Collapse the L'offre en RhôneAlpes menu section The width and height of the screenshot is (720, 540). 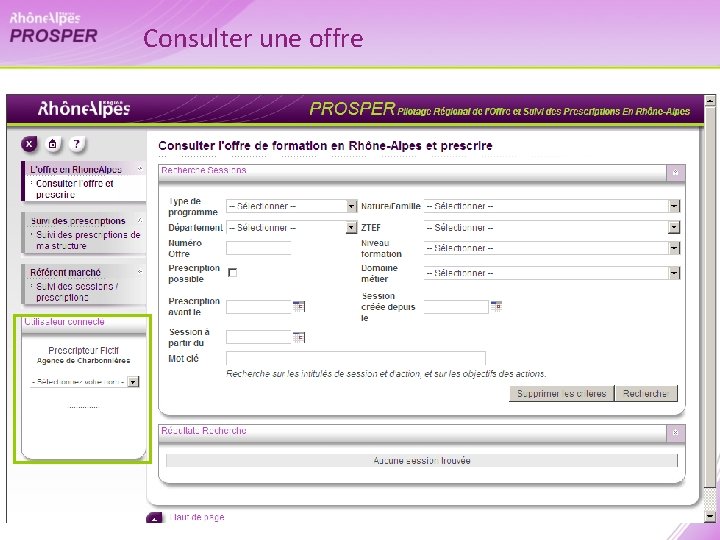tap(140, 169)
